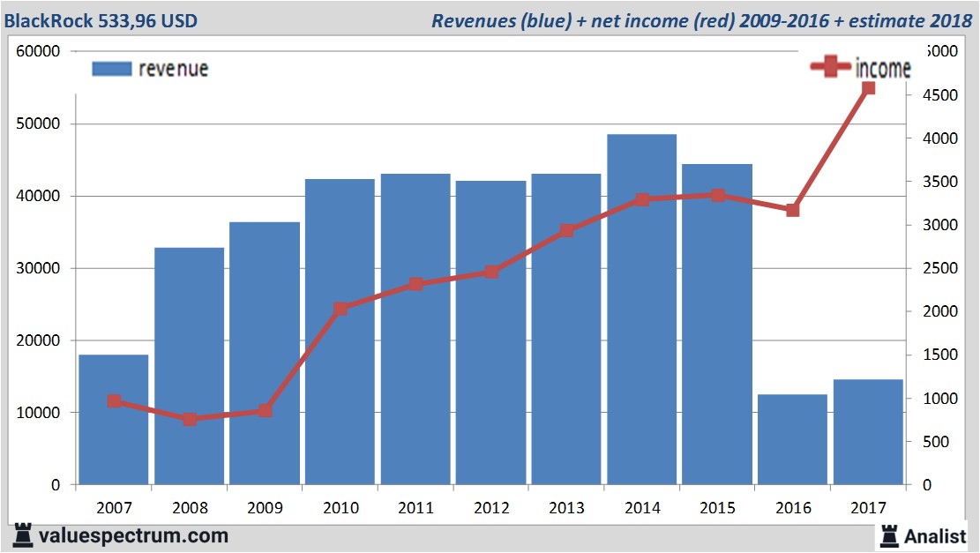Select the 2016 income data point
The image size is (980, 553).
792,210
